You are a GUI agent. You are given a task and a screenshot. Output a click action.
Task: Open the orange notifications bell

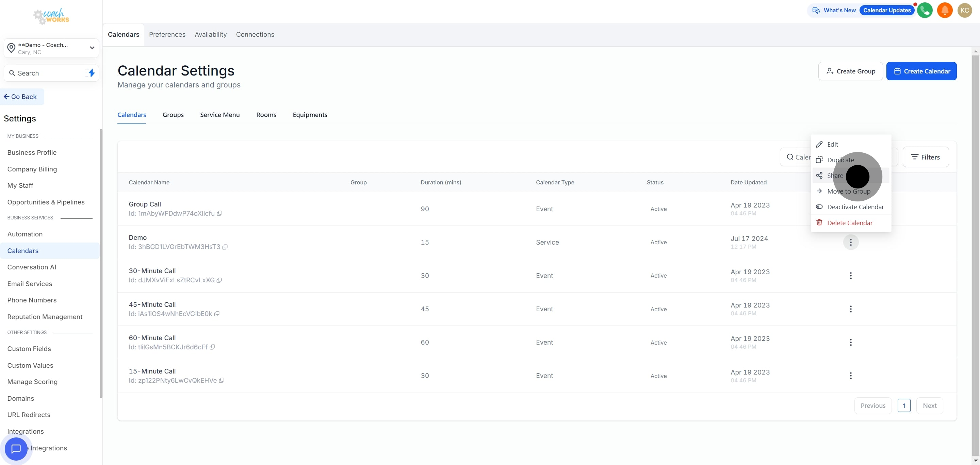coord(945,10)
